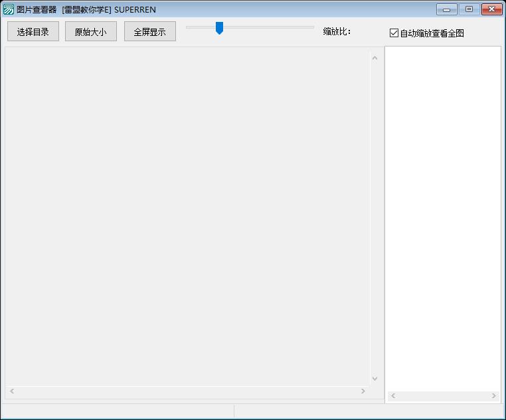
Task: Close the image viewer window
Action: coord(492,9)
